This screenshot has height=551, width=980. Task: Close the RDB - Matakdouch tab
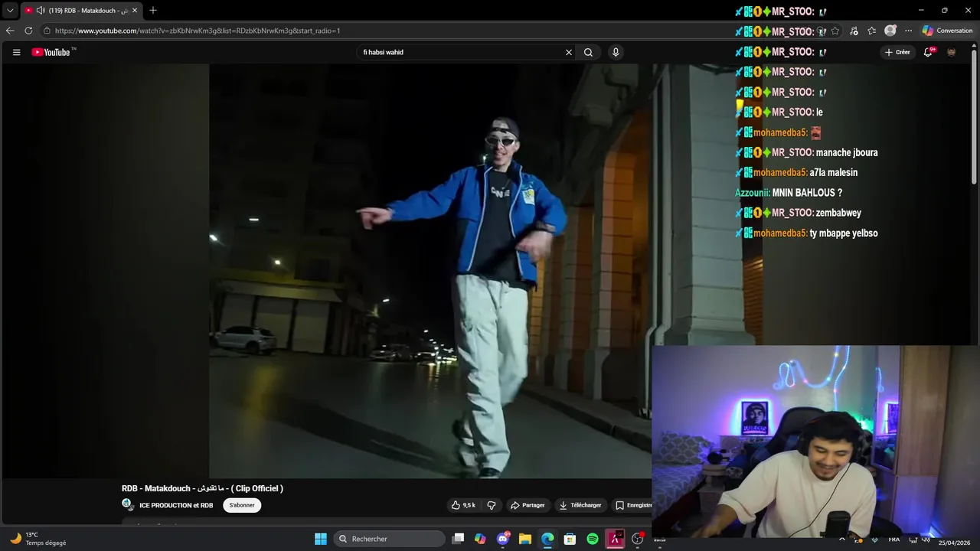click(135, 11)
